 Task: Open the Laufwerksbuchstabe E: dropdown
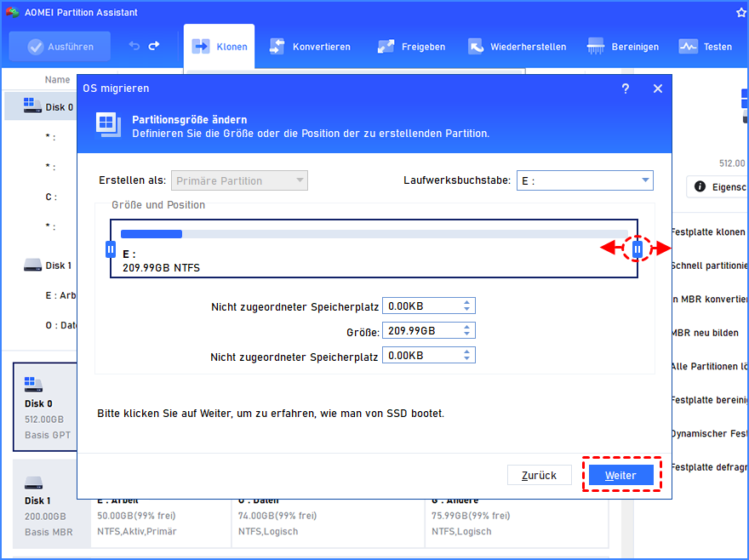(x=585, y=180)
